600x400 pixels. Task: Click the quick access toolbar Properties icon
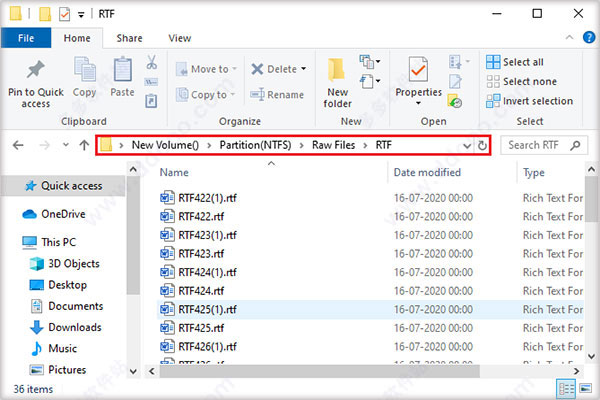click(64, 15)
